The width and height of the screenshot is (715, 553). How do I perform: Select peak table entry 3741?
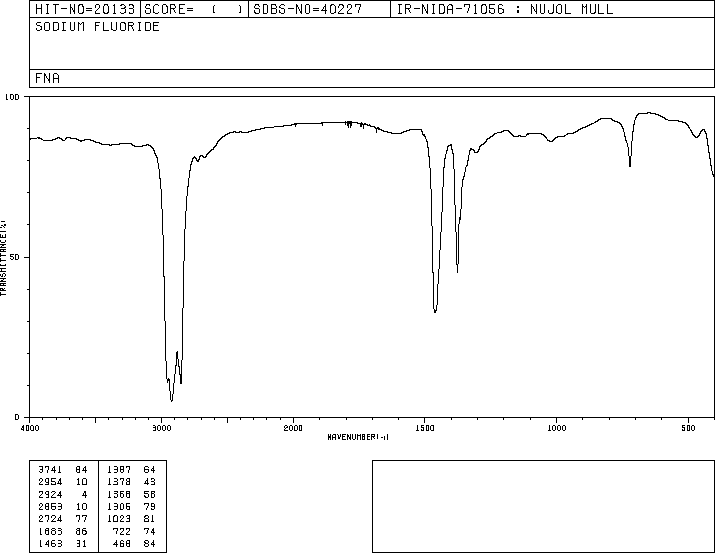[x=50, y=470]
